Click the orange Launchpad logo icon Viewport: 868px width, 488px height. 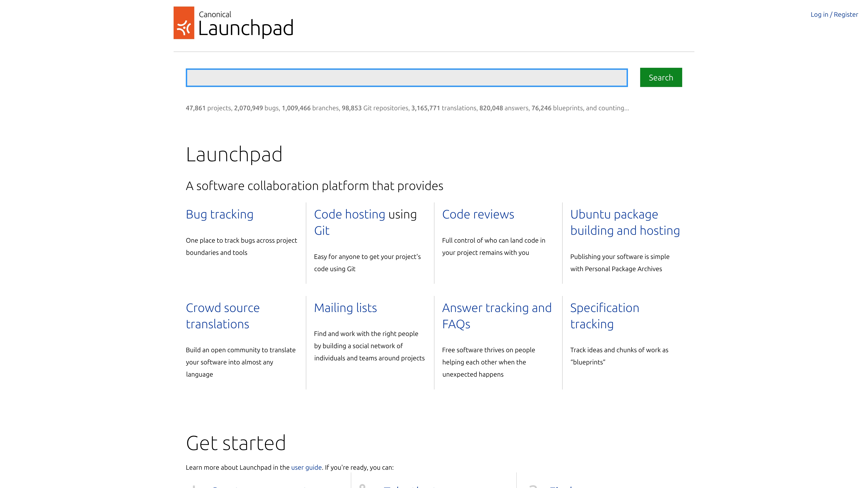click(x=184, y=23)
